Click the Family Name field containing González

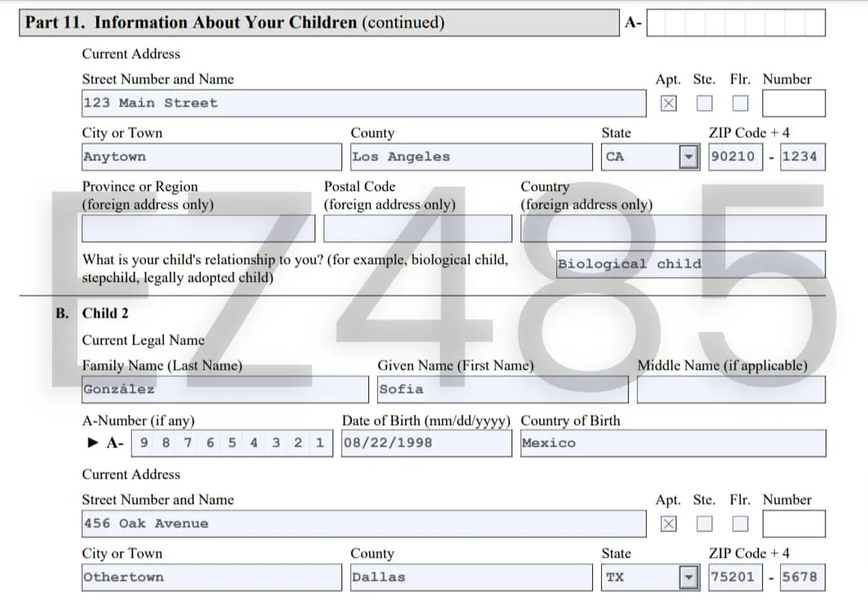click(224, 389)
